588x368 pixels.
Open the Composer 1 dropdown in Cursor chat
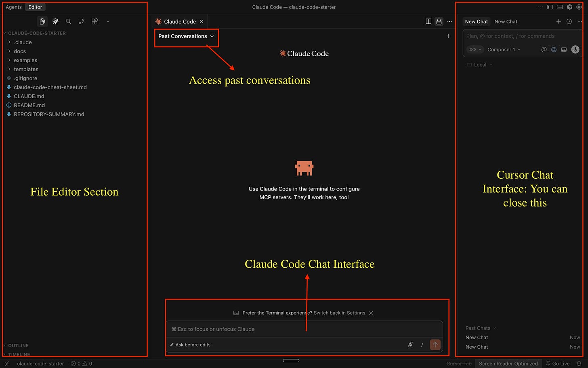click(x=504, y=49)
